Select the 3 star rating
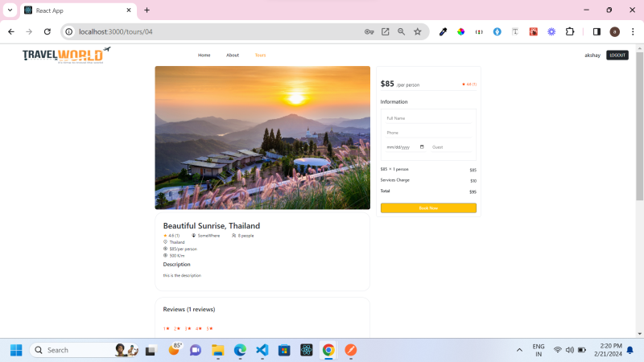 [x=188, y=328]
